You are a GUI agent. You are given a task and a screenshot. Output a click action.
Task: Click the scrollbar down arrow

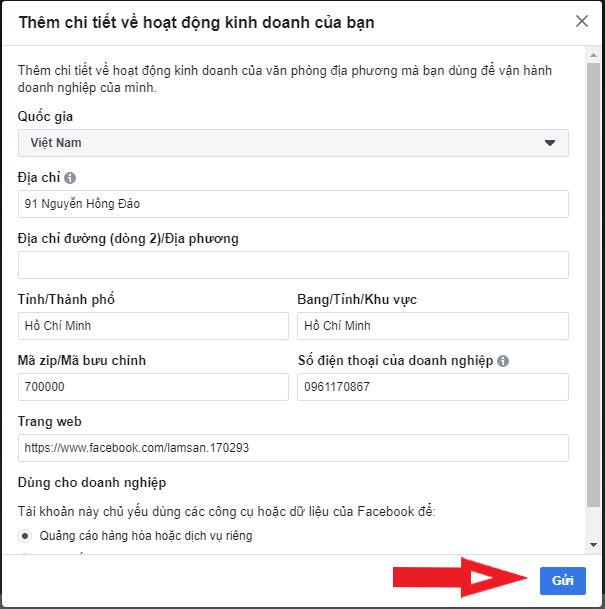(x=593, y=544)
